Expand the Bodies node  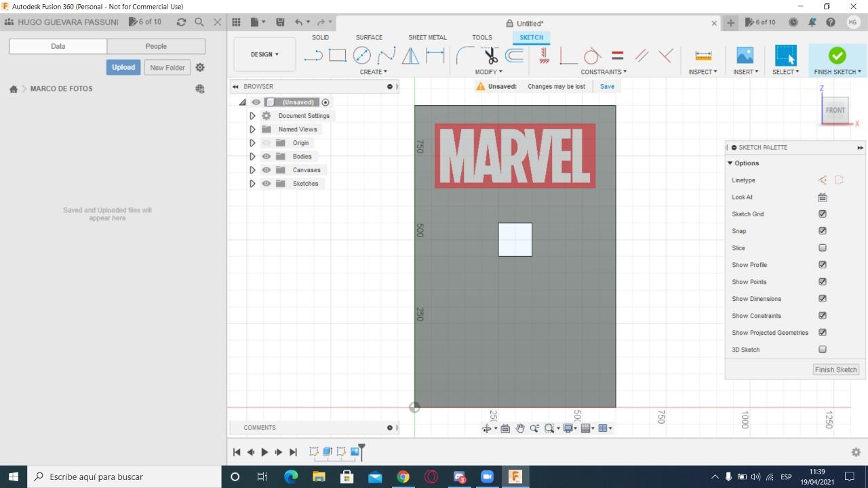252,157
